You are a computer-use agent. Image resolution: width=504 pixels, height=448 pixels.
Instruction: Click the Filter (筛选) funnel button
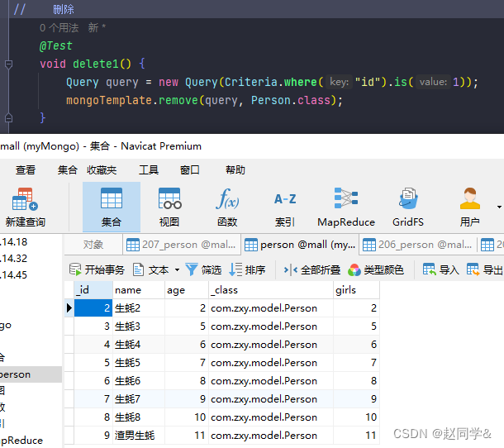203,269
